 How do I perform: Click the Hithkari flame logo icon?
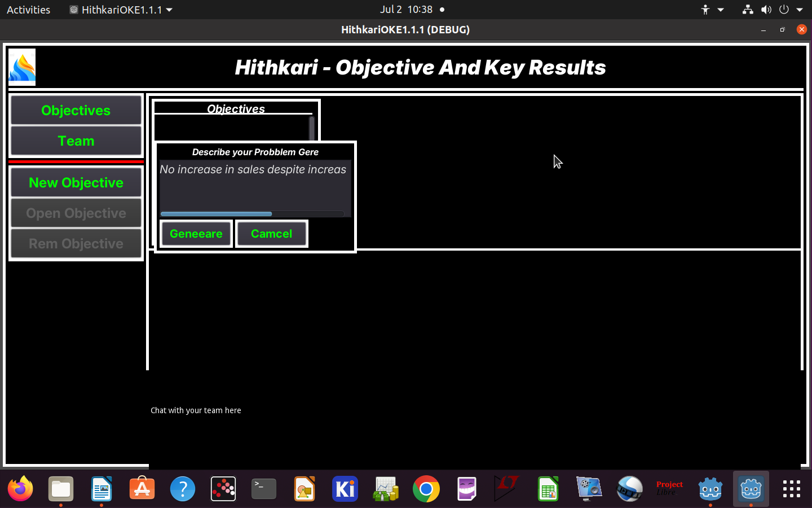(22, 67)
